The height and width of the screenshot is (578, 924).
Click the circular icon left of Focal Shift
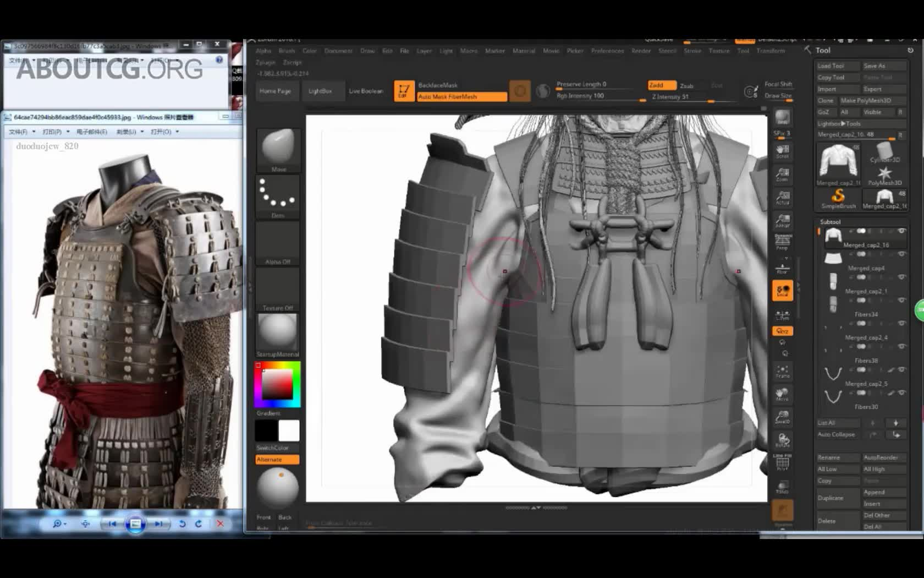(750, 91)
